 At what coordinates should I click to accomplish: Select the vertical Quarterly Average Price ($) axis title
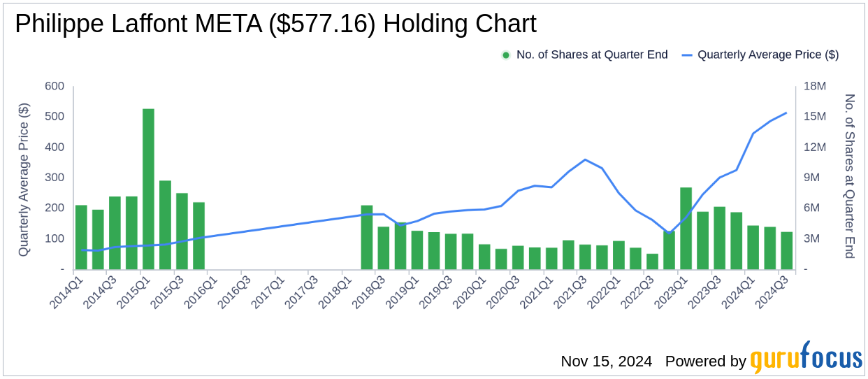pos(24,179)
